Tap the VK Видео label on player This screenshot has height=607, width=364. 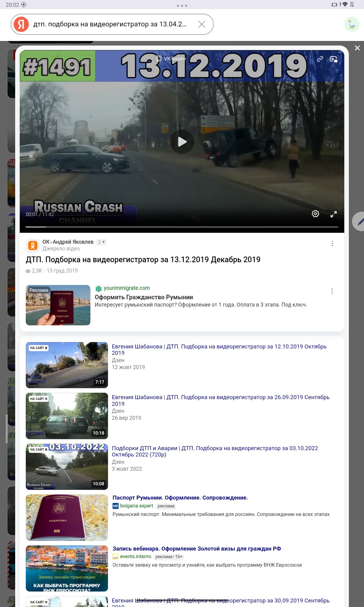[171, 59]
